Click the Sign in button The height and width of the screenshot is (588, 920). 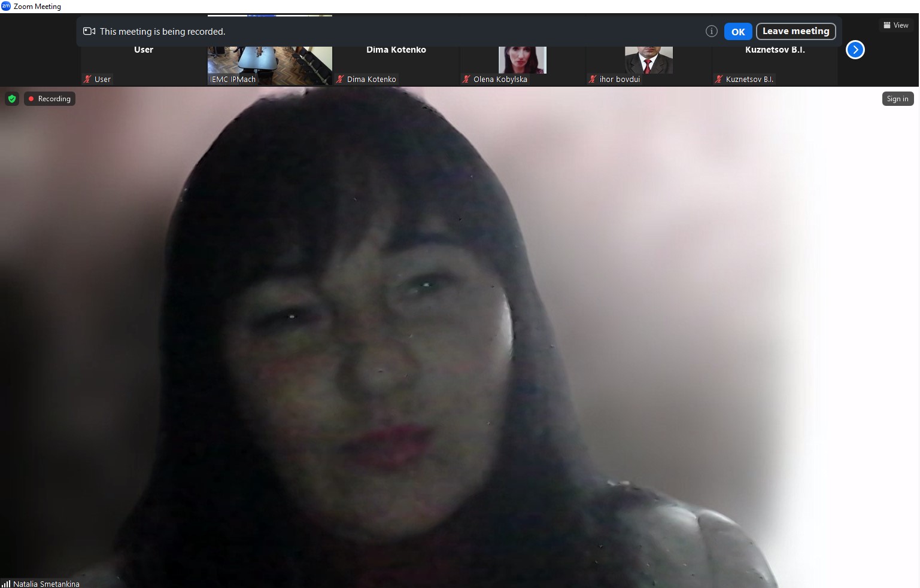(897, 99)
